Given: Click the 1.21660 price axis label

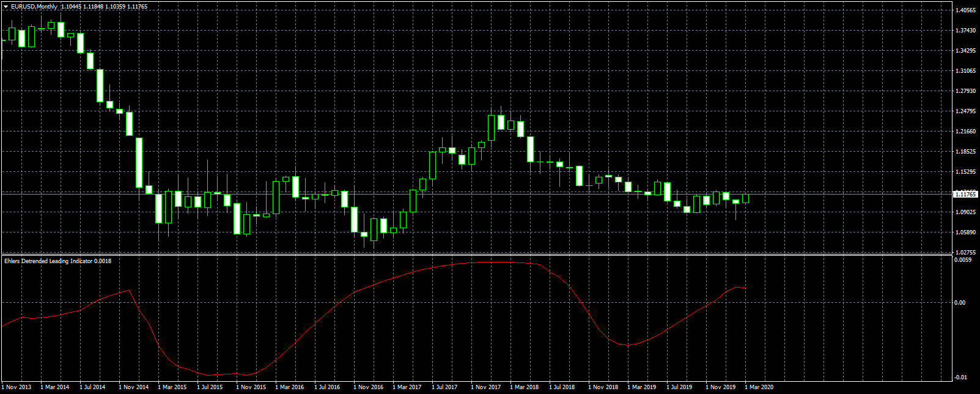Looking at the screenshot, I should [965, 132].
